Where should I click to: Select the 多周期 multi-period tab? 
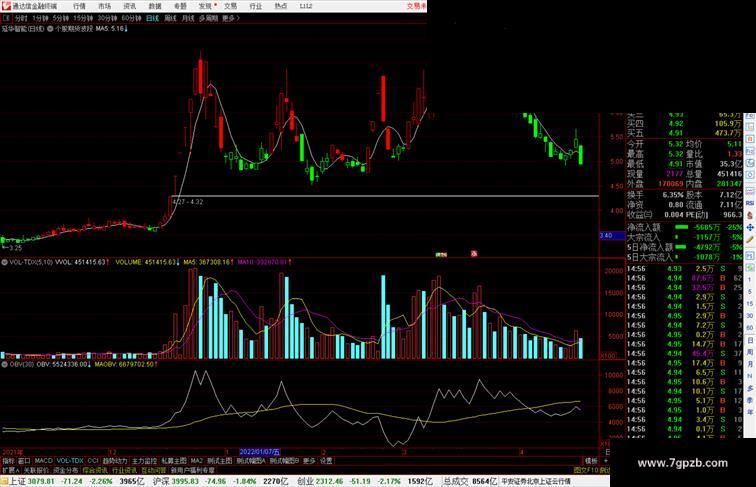[x=208, y=18]
